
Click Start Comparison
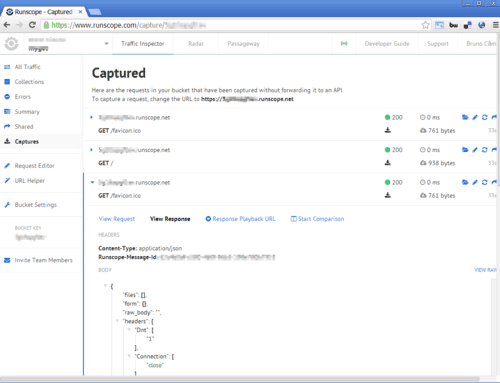pos(317,219)
